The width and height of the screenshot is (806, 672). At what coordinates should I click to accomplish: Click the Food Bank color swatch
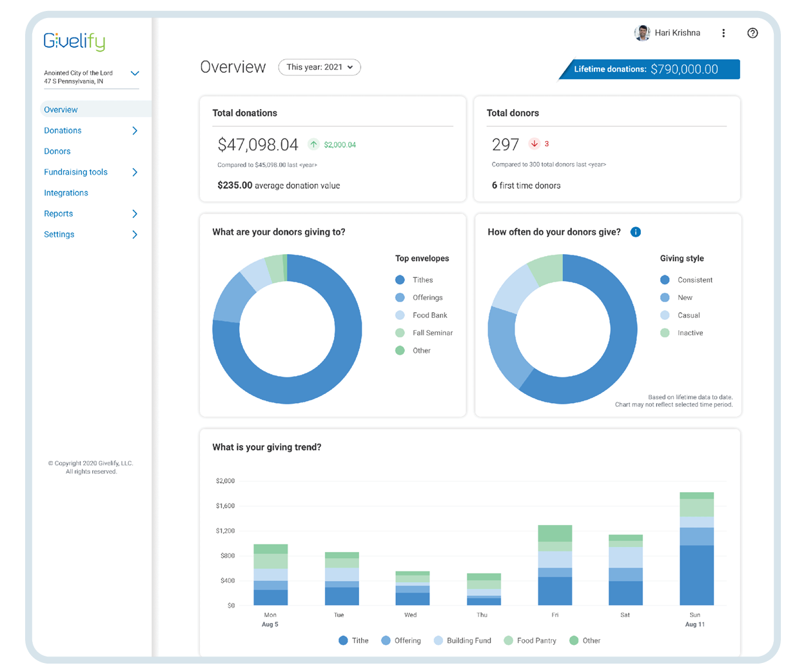click(x=400, y=315)
